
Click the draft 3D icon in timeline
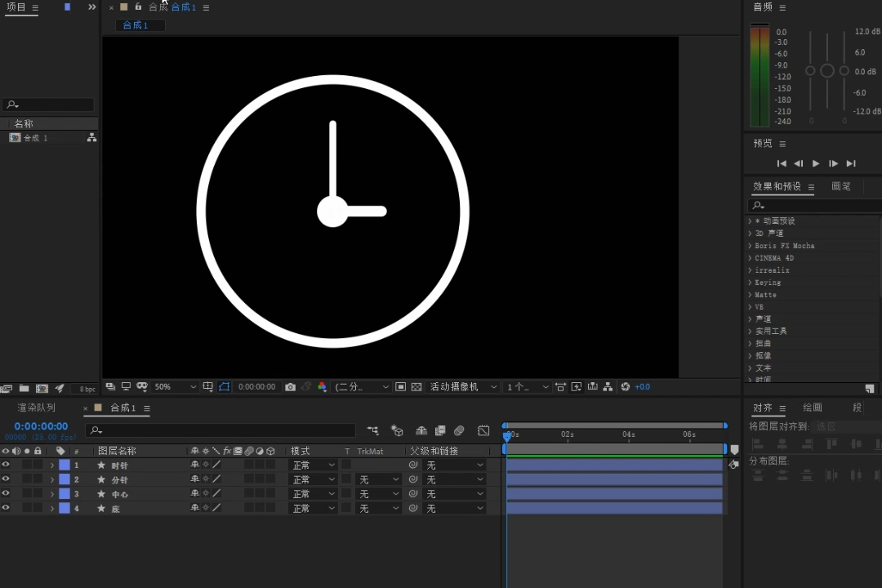click(397, 430)
